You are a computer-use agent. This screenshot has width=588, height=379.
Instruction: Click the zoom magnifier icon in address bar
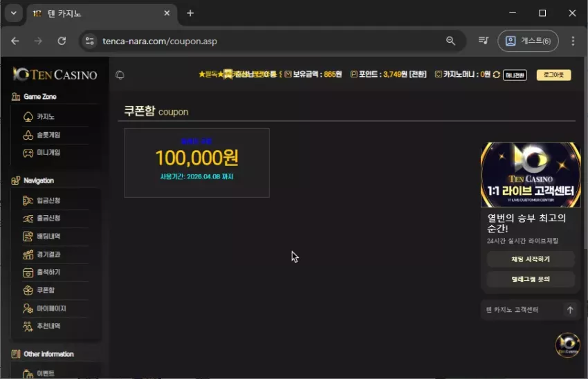pos(451,41)
